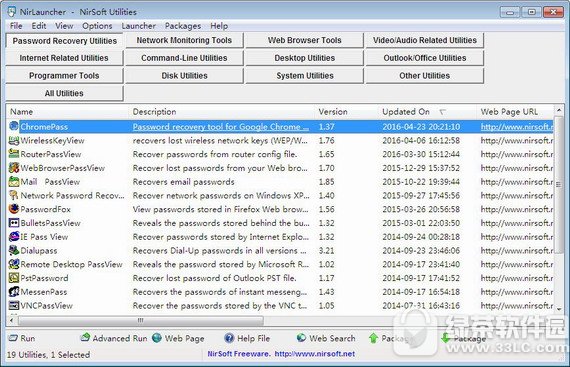Click the Advanced Run label
Viewport: 570px width, 367px height.
tap(120, 338)
